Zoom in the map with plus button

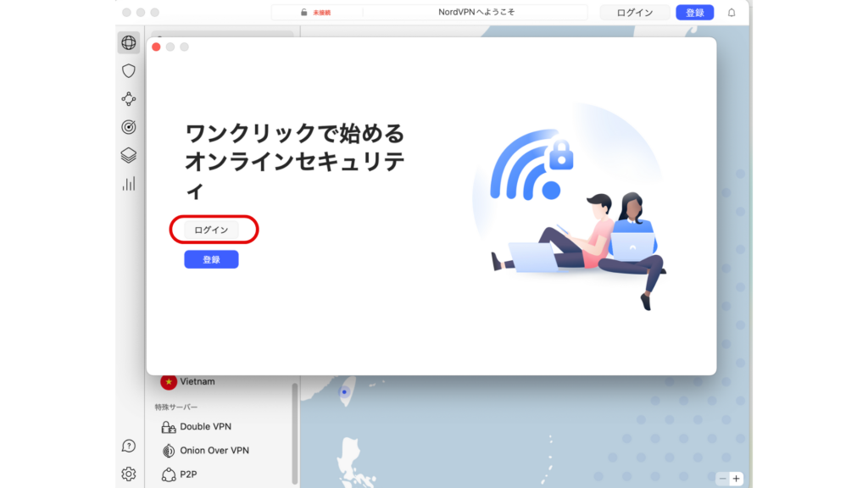click(737, 479)
